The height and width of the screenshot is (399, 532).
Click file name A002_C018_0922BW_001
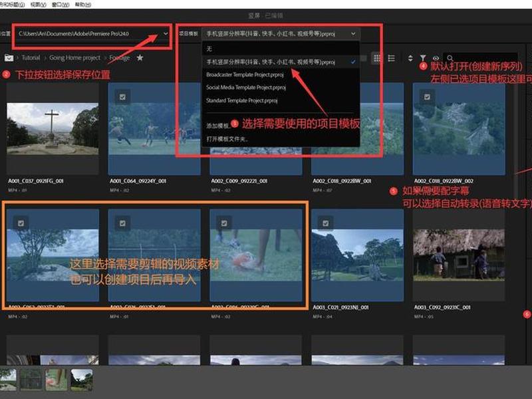[x=342, y=181]
